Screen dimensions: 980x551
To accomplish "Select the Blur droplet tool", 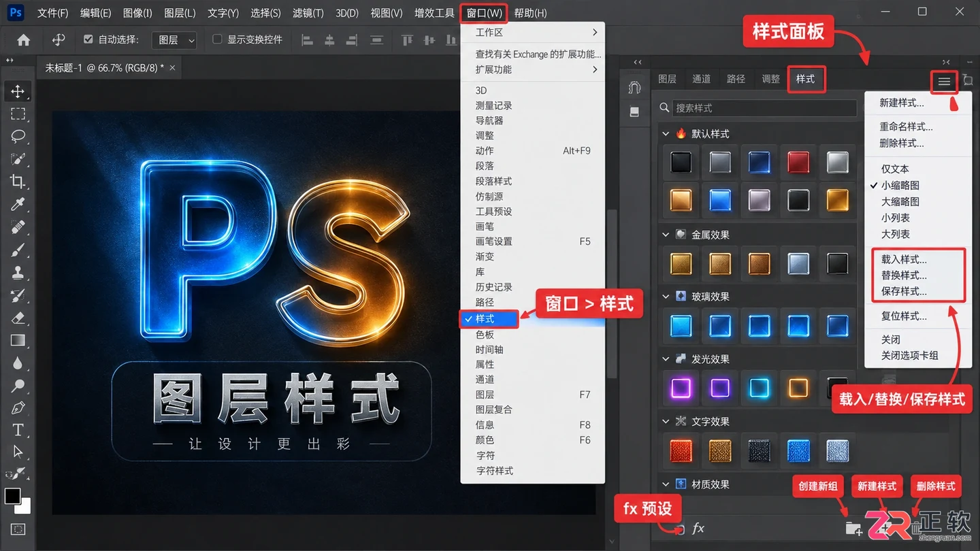I will pos(18,363).
